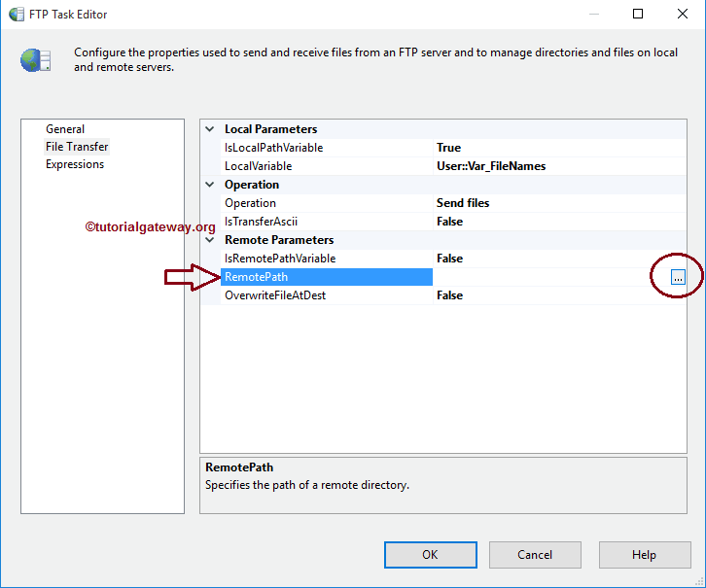Collapse the Operation section
Viewport: 706px width, 588px height.
point(210,185)
